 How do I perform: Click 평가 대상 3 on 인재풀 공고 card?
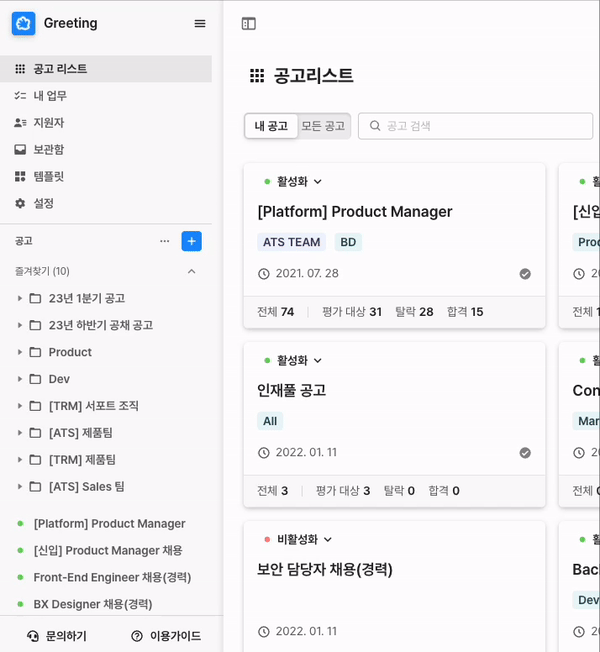pyautogui.click(x=343, y=491)
